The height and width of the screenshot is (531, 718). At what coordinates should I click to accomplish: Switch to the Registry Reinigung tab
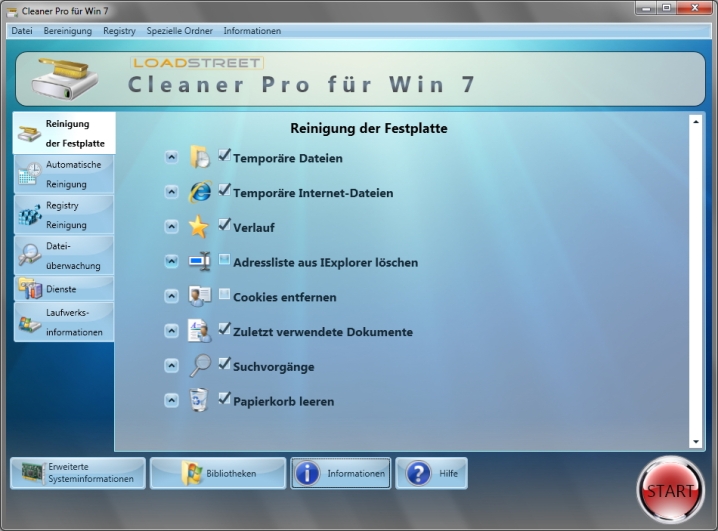[x=64, y=215]
